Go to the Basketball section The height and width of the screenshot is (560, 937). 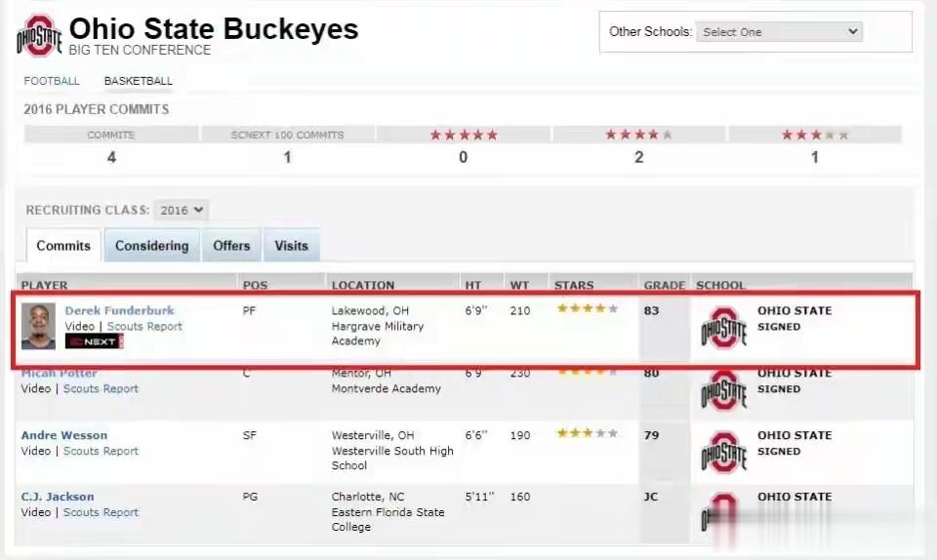138,81
